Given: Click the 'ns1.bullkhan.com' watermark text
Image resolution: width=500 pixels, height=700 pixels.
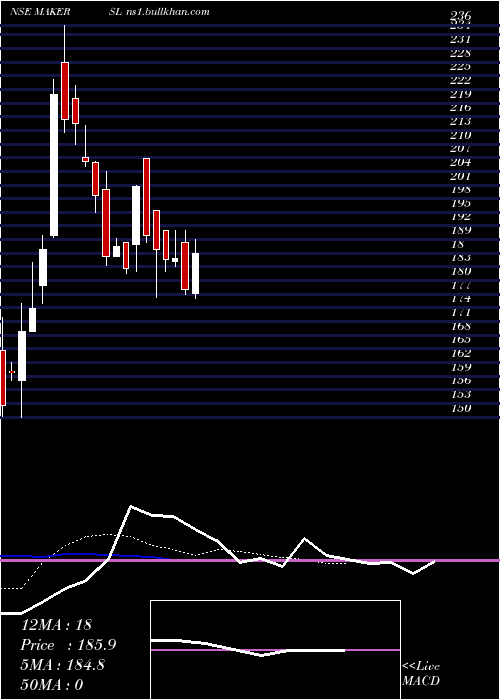Looking at the screenshot, I should (166, 11).
